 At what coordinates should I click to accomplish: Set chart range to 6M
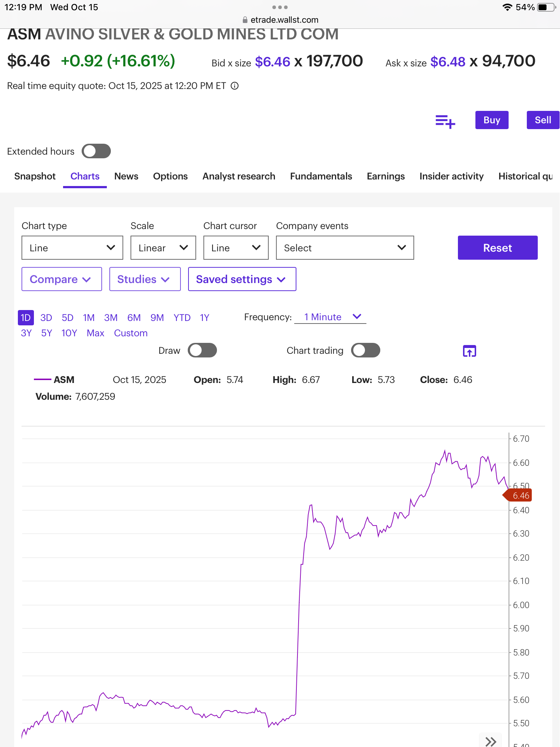tap(134, 318)
